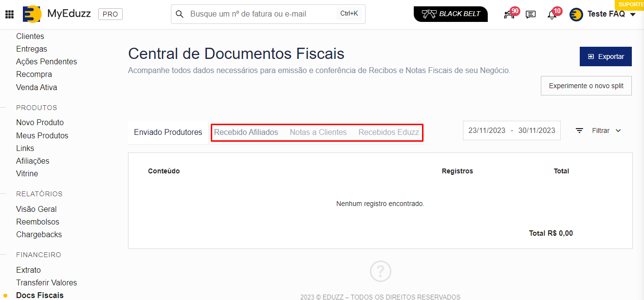The height and width of the screenshot is (300, 644).
Task: Click the MyEduzz logo
Action: coord(32,14)
